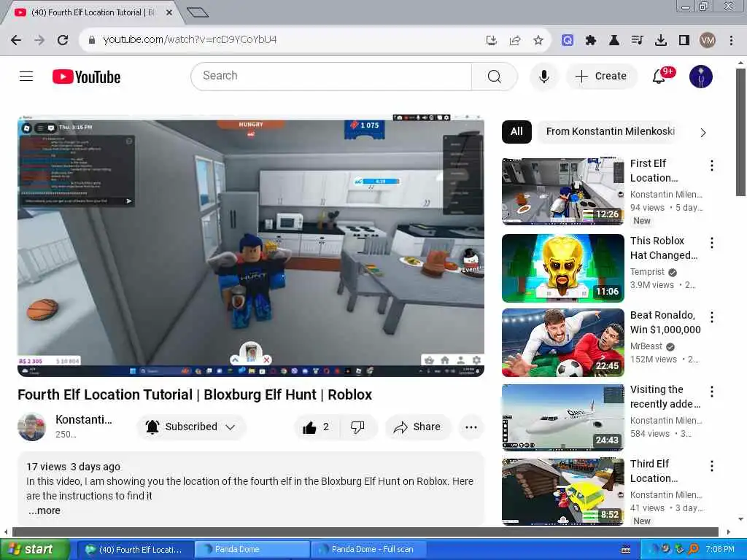
Task: Open a new browser tab
Action: coord(197,12)
